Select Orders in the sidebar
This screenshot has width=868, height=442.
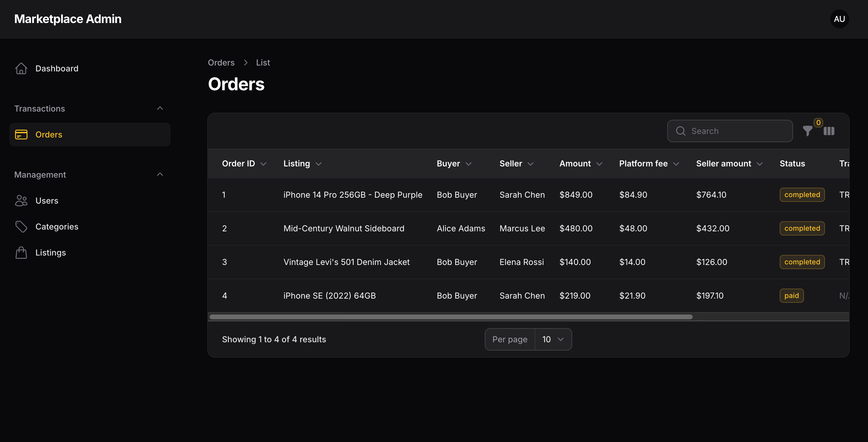tap(90, 135)
